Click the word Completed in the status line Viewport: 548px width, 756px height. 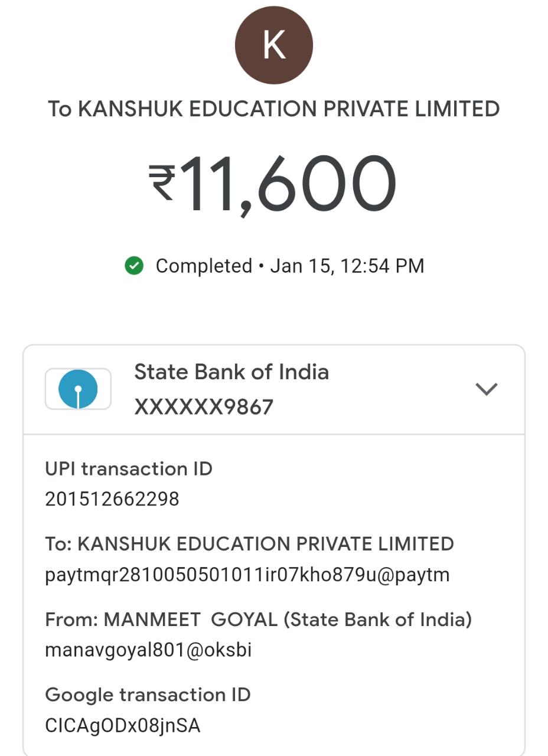coord(204,266)
